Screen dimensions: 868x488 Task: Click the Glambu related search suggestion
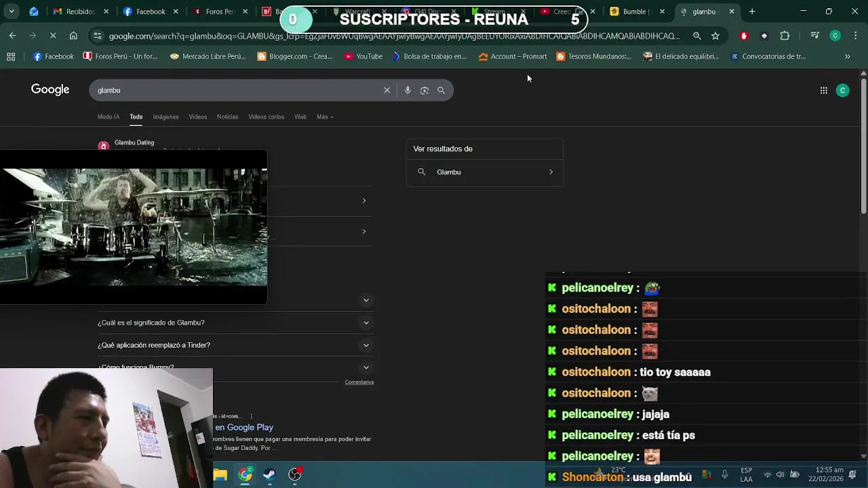pyautogui.click(x=485, y=172)
